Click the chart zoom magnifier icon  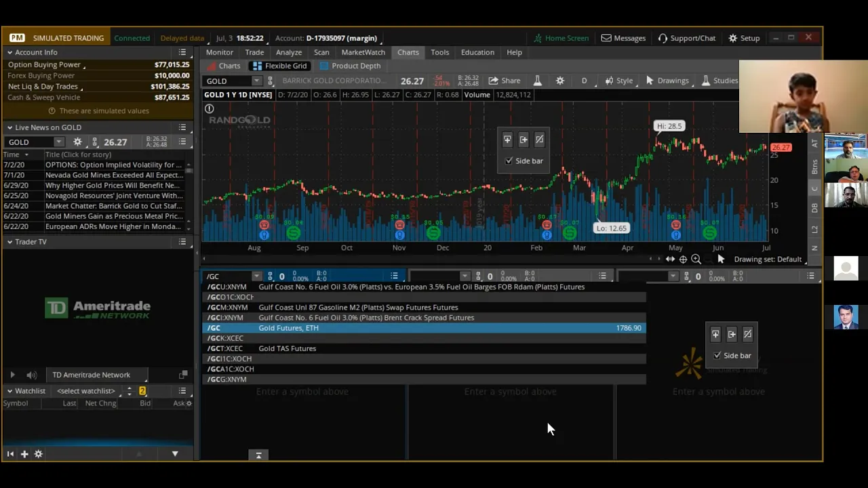click(x=696, y=260)
